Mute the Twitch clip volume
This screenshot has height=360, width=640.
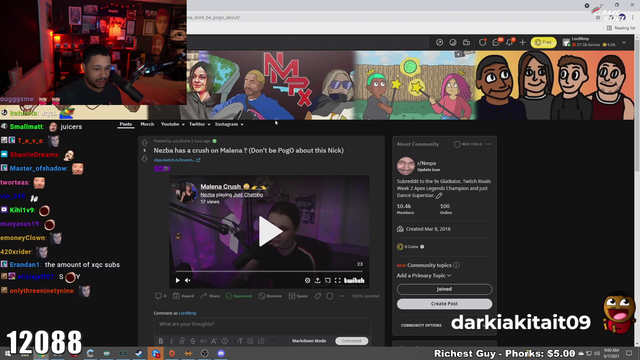coord(188,280)
